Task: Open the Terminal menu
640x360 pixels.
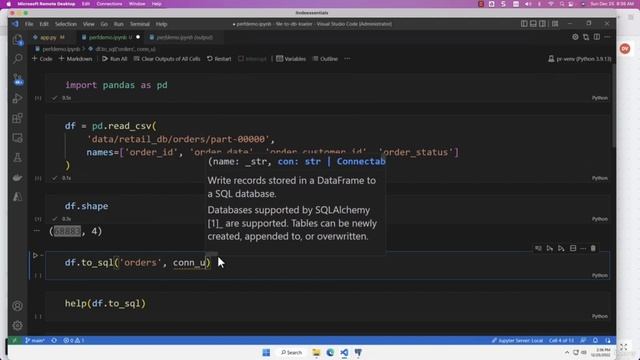Action: point(140,24)
